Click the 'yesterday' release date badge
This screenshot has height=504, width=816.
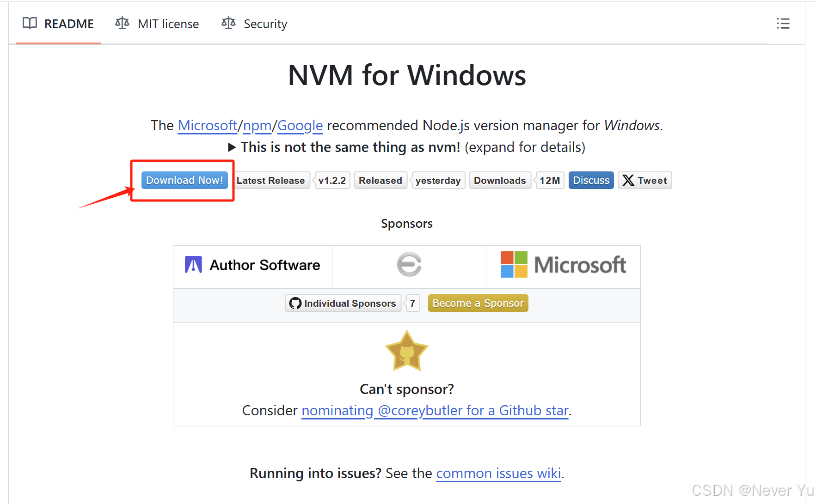(437, 180)
